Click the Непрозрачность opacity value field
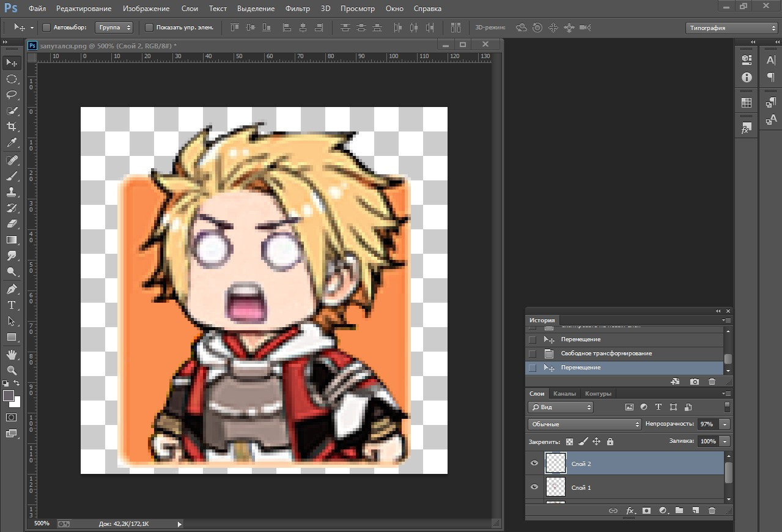 tap(707, 424)
